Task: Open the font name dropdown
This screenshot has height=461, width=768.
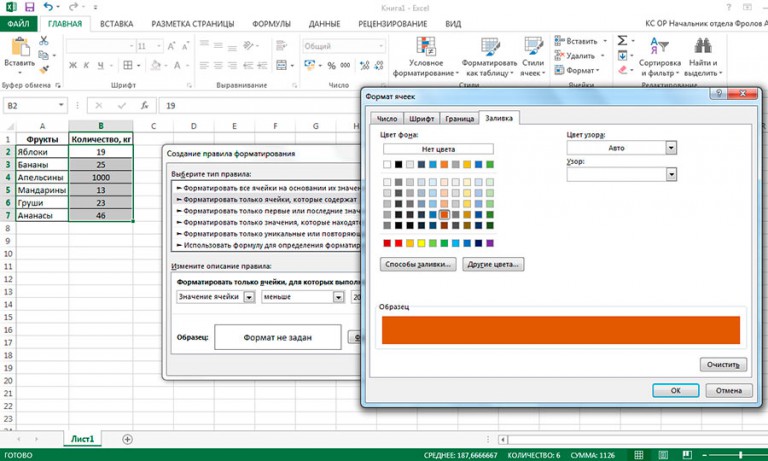Action: (131, 46)
